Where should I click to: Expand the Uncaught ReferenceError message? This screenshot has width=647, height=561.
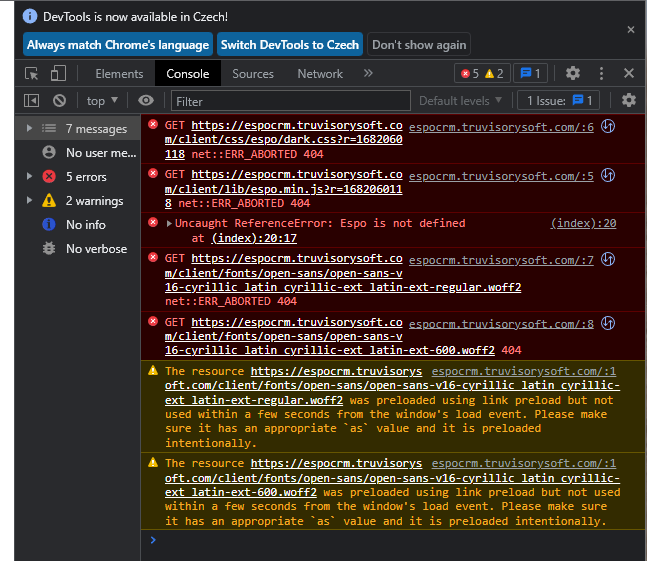point(169,224)
